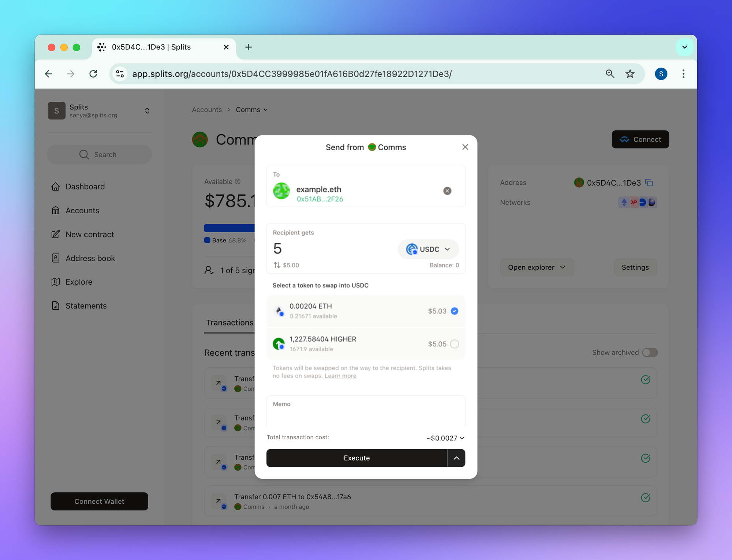732x560 pixels.
Task: Select ETH as the swap token
Action: (x=454, y=311)
